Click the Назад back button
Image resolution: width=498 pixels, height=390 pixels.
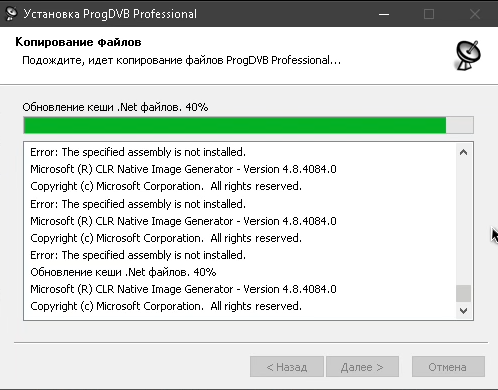(x=287, y=367)
